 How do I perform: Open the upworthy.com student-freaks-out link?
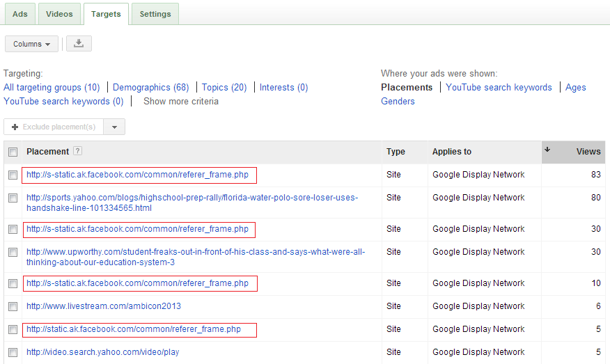point(196,257)
